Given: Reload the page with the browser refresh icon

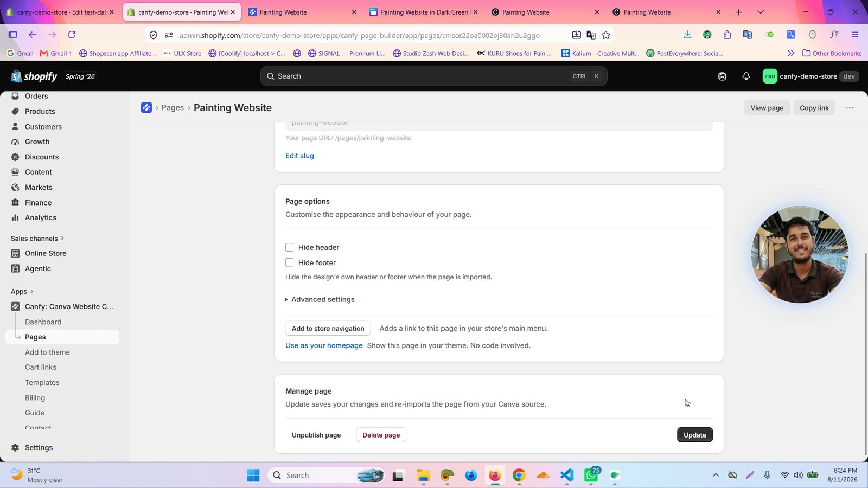Looking at the screenshot, I should click(72, 35).
